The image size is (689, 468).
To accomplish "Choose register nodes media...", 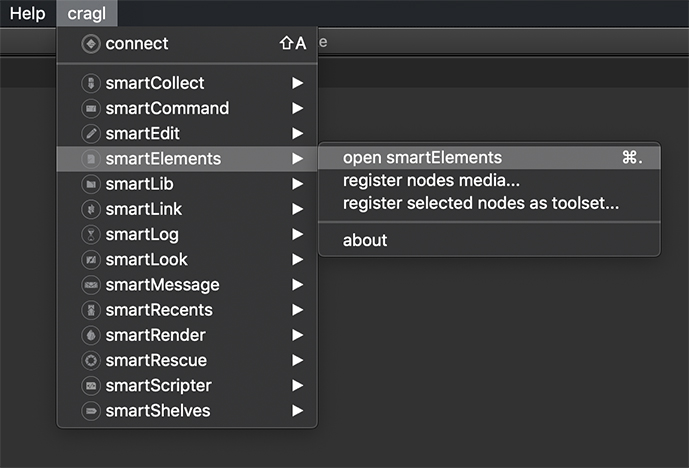I will 431,181.
